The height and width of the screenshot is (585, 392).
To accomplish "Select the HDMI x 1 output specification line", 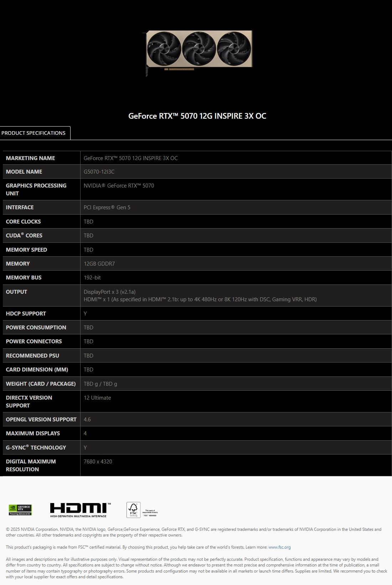I will [x=200, y=299].
